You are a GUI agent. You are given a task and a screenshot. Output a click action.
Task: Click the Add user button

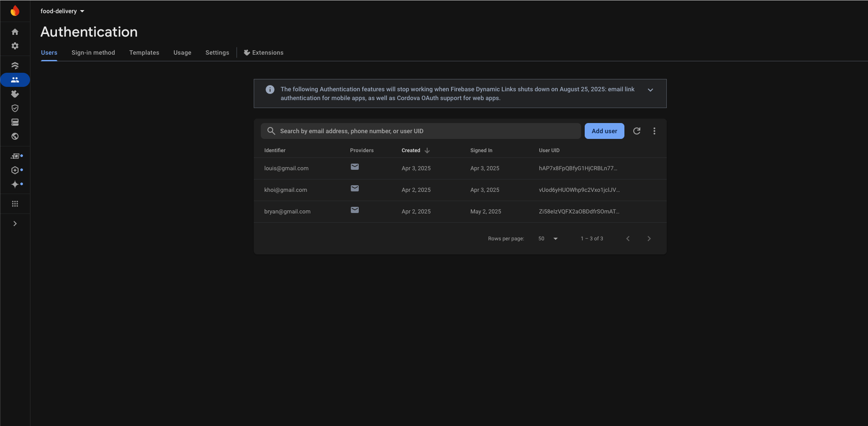tap(604, 131)
